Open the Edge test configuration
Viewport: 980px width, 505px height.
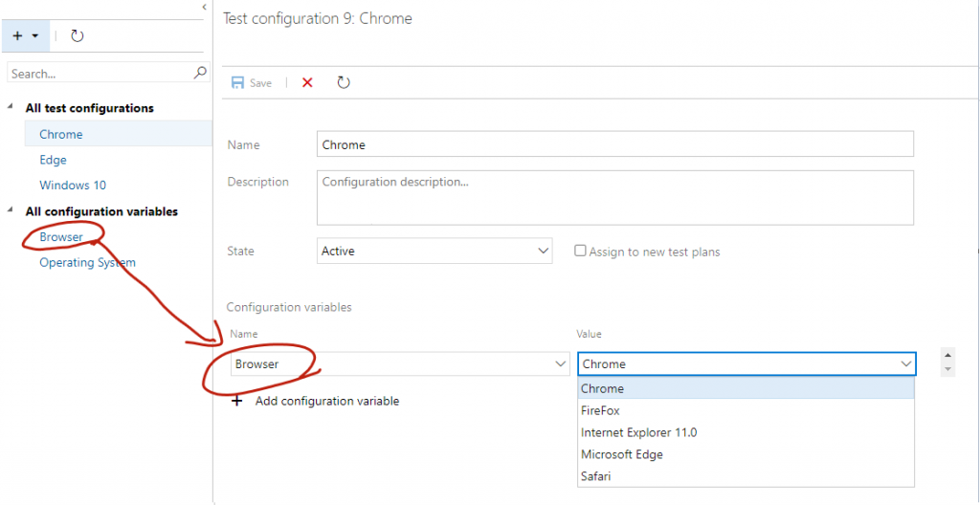point(53,160)
